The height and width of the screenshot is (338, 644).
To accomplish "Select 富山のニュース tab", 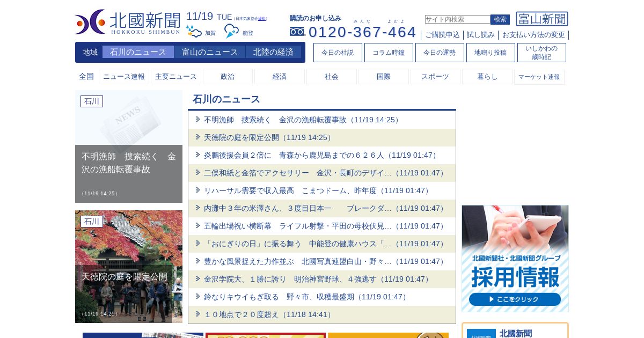I will [210, 52].
